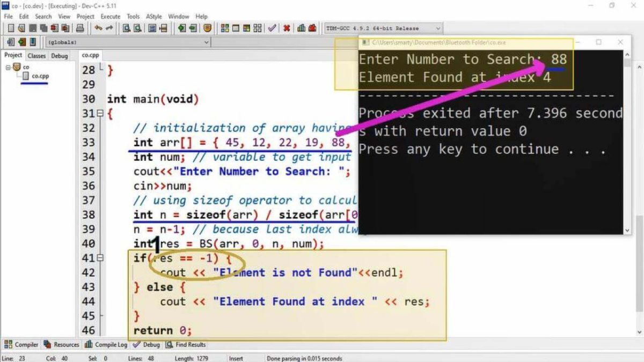The width and height of the screenshot is (644, 362).
Task: Click the 'cin>>num;' code line
Action: 163,186
